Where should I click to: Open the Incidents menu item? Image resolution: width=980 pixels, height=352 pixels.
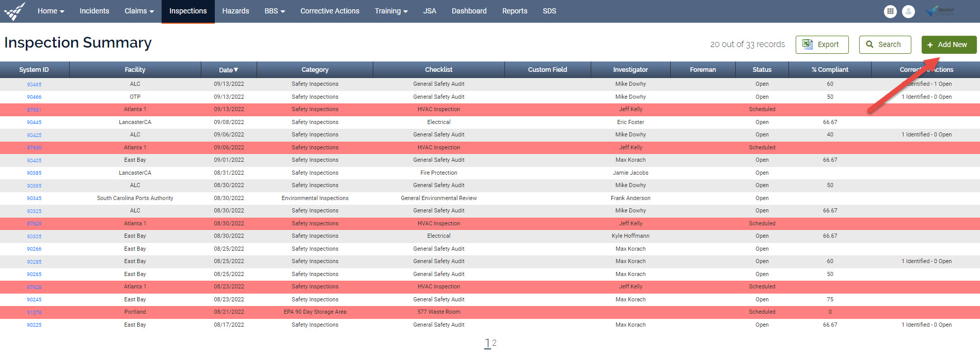click(x=94, y=11)
